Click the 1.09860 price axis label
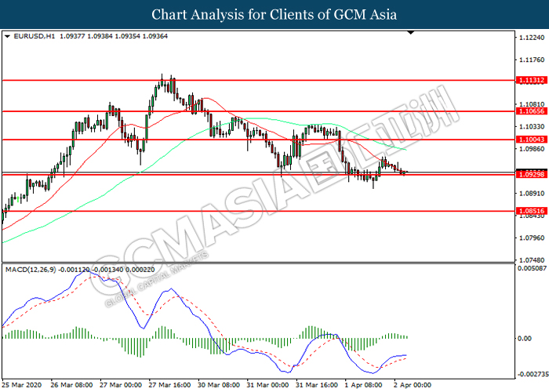Viewport: 549px width, 392px height. coord(533,149)
